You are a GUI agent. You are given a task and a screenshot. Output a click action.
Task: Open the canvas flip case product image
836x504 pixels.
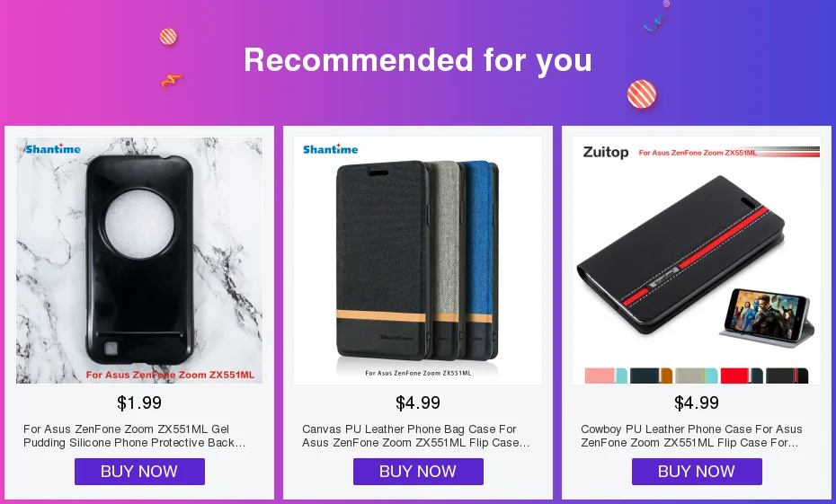click(x=418, y=261)
